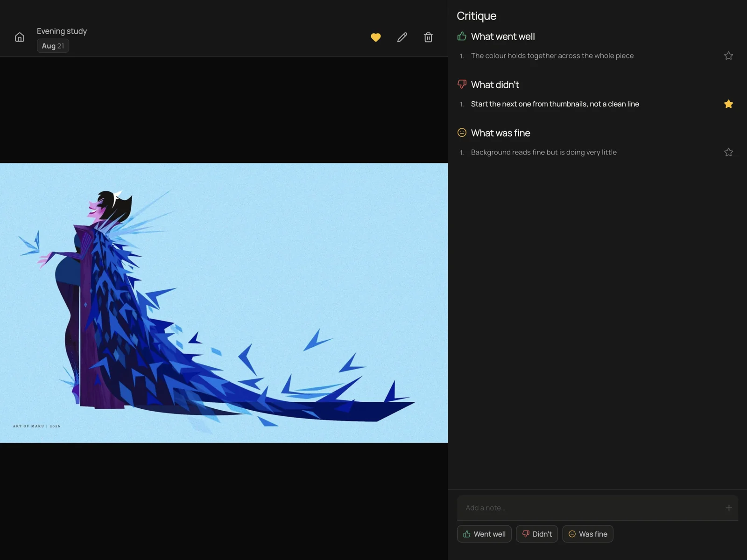The width and height of the screenshot is (747, 560).
Task: Unstar the thumbnails note
Action: (x=728, y=104)
